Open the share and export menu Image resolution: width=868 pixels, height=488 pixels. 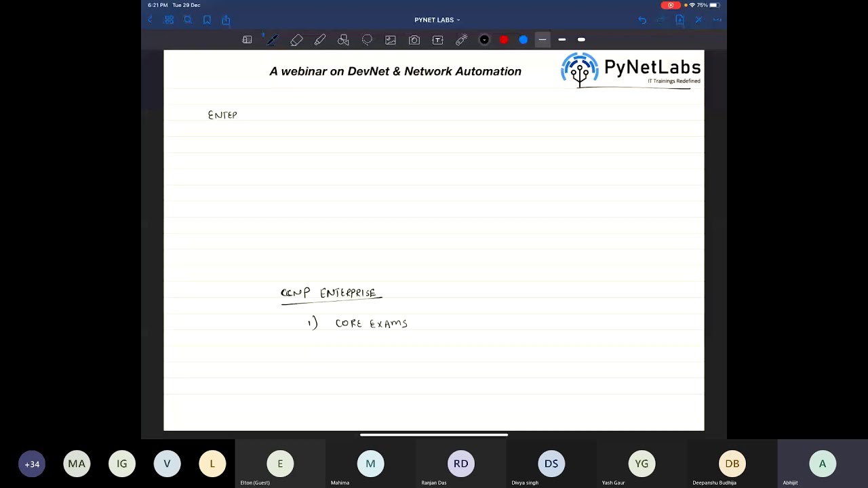[226, 20]
